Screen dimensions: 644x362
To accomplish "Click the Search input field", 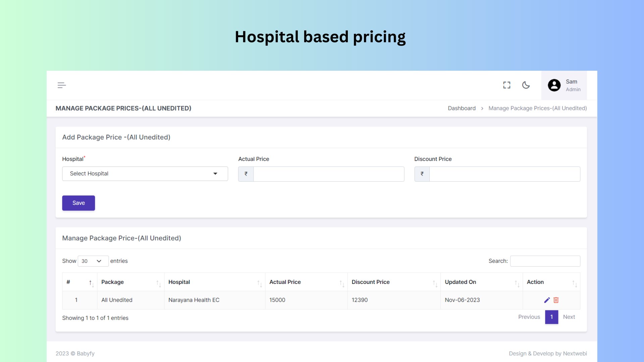I will pyautogui.click(x=545, y=261).
